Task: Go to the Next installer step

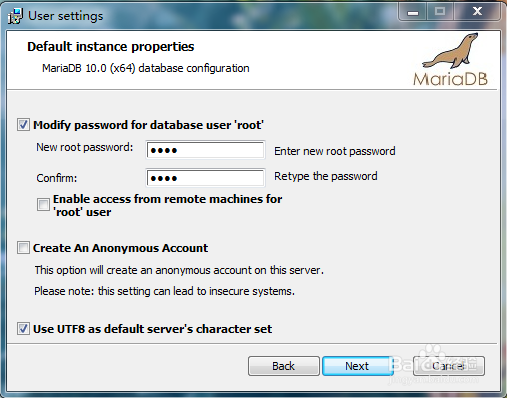Action: [x=357, y=366]
